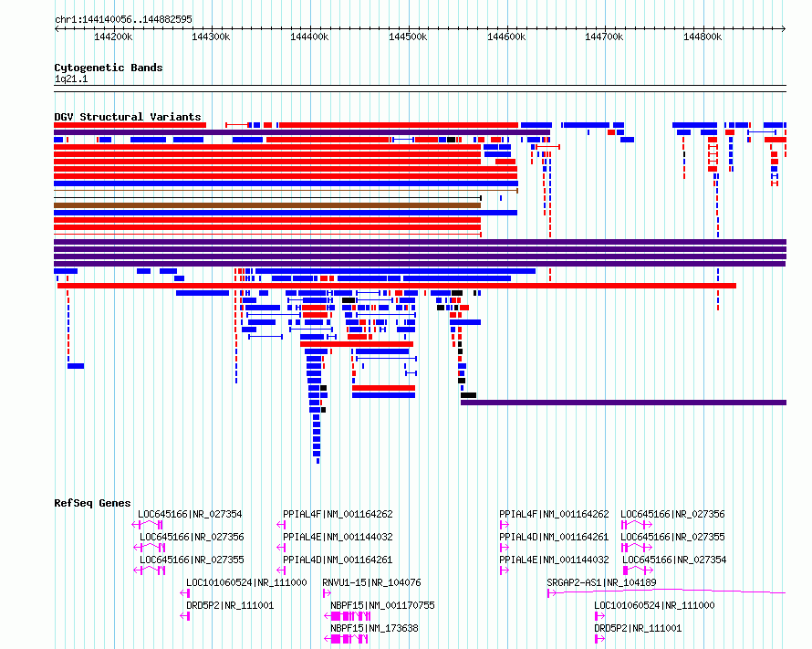
Task: Click the 144600k ruler tick label
Action: point(506,37)
